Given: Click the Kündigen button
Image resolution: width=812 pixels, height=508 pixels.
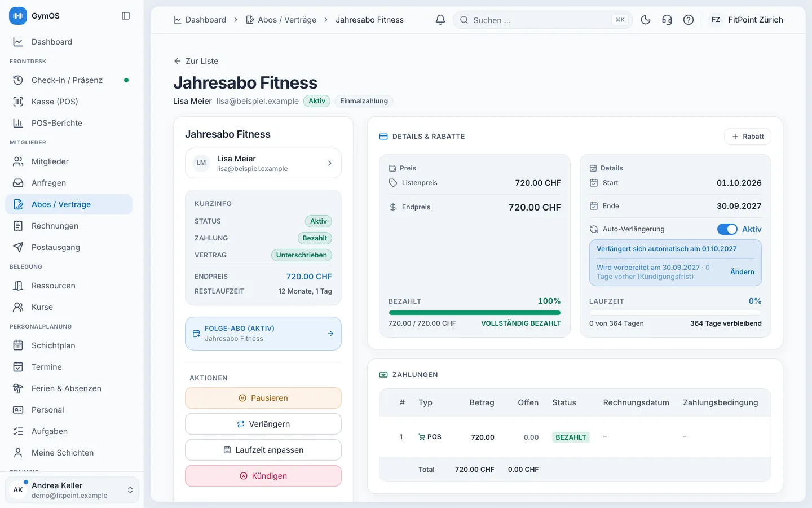Looking at the screenshot, I should (x=263, y=476).
